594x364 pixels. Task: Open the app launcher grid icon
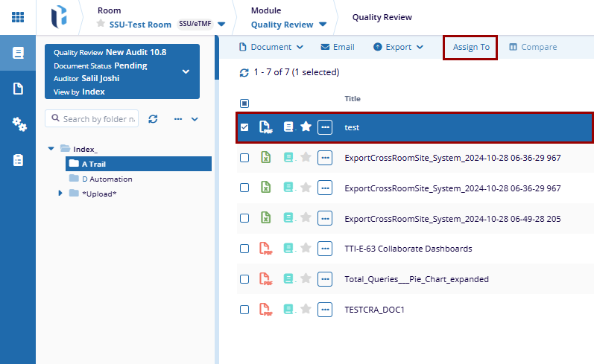coord(17,16)
